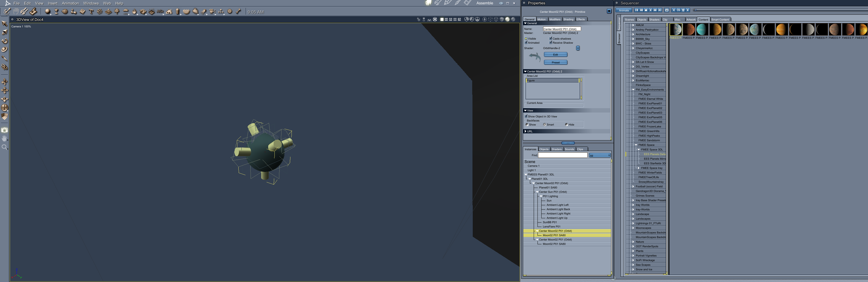Collapse the FM_EasyEnvironments folder
This screenshot has height=282, width=868.
633,90
